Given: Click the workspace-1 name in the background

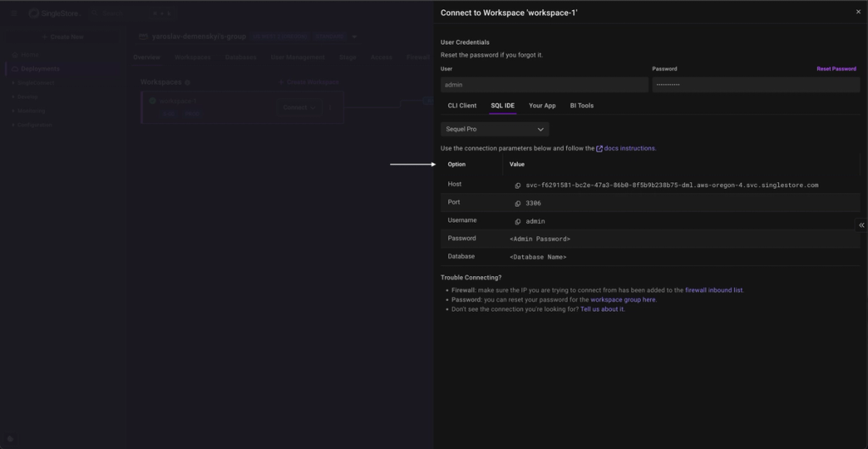Looking at the screenshot, I should coord(178,101).
